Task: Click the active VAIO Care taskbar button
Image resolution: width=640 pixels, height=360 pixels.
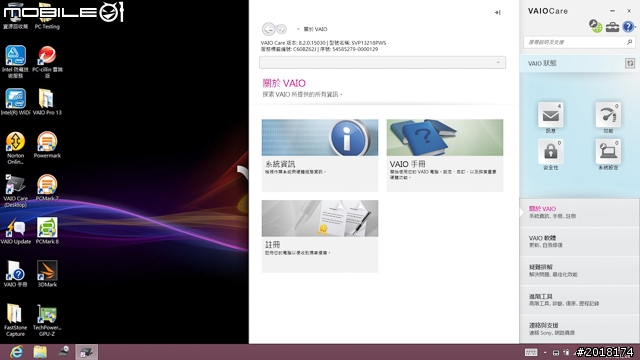Action: click(87, 352)
